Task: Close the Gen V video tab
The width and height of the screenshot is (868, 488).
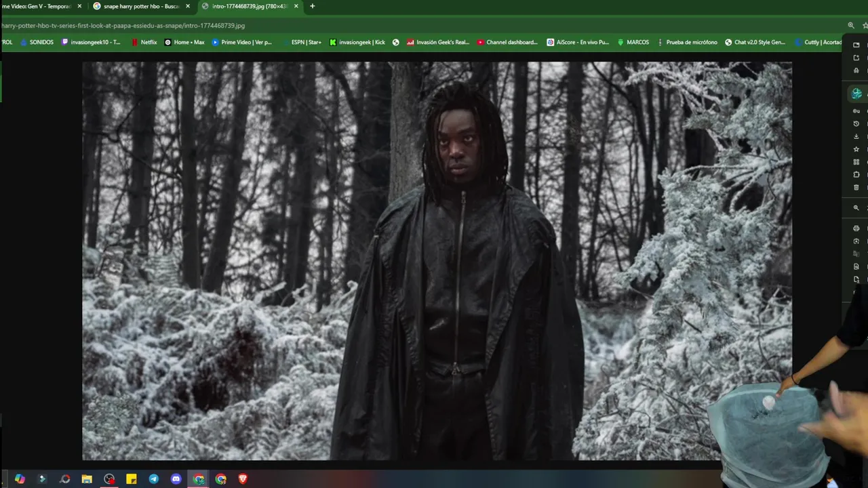Action: [x=79, y=6]
